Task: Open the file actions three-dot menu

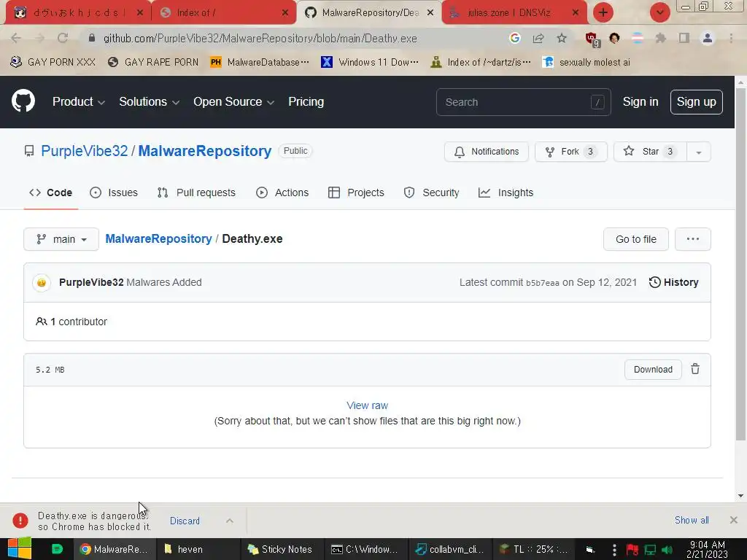Action: (693, 239)
